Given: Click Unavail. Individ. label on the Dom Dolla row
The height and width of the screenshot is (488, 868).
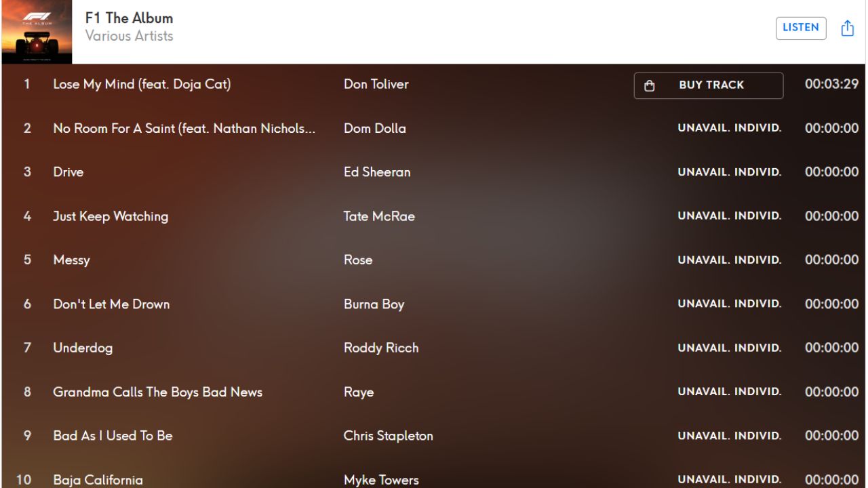Looking at the screenshot, I should [730, 128].
